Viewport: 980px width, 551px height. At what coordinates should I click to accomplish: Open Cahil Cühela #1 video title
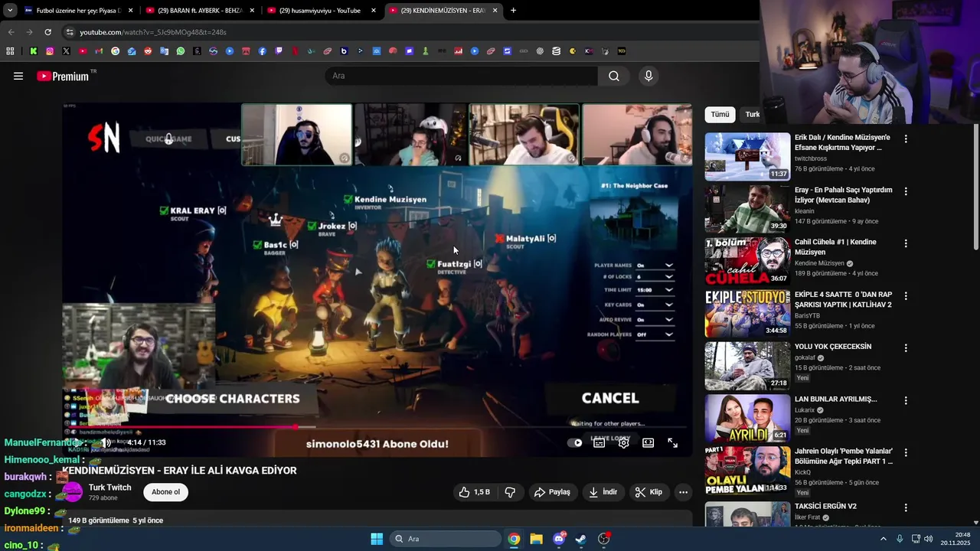[835, 247]
